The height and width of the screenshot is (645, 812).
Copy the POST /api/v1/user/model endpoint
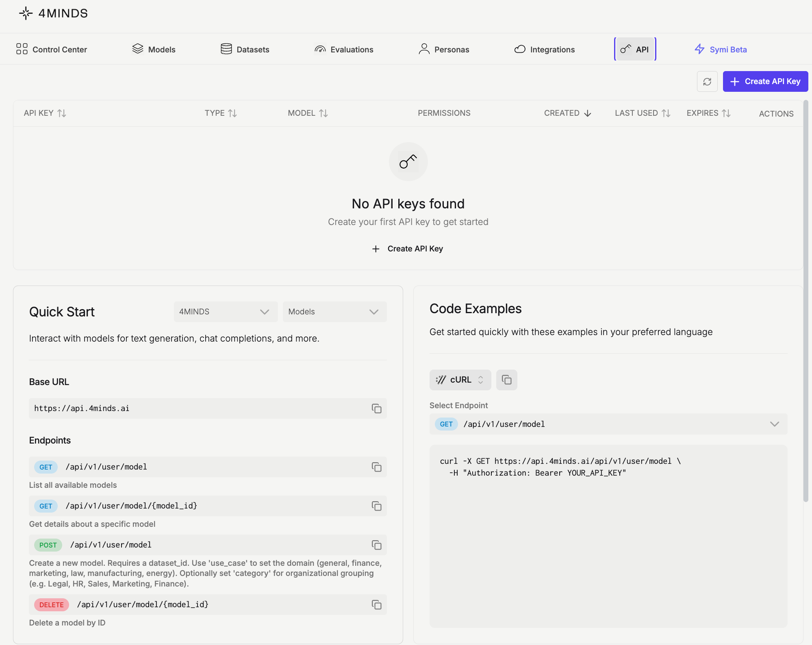(377, 545)
